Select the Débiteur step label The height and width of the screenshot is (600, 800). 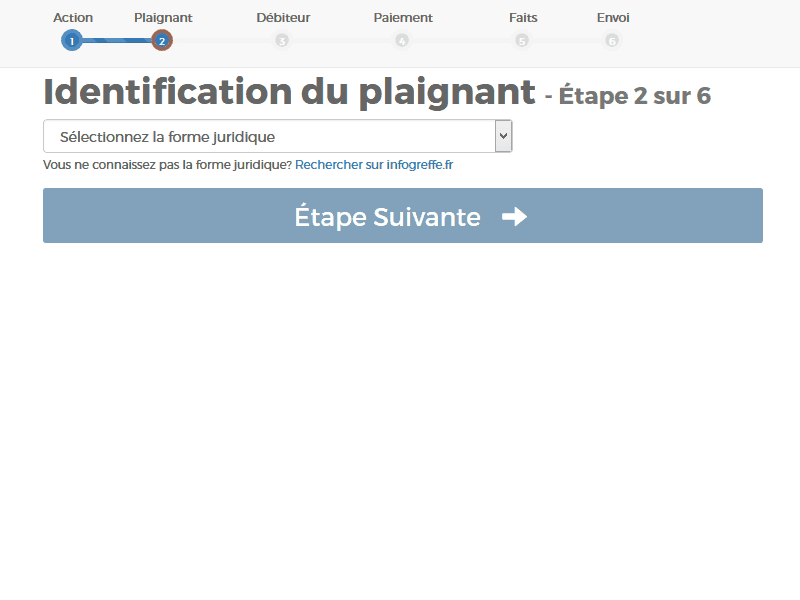[283, 17]
